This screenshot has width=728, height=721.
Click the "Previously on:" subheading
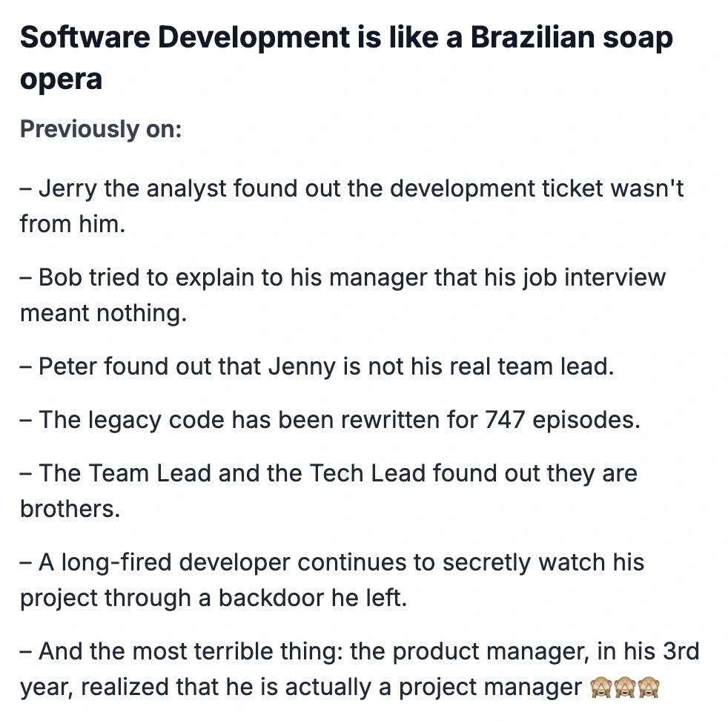[101, 129]
